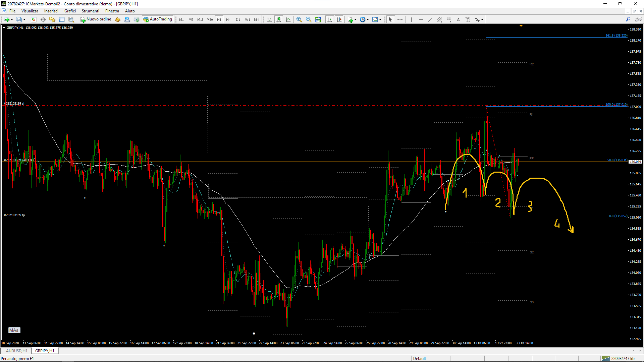Tile chart windows icon

point(318,19)
